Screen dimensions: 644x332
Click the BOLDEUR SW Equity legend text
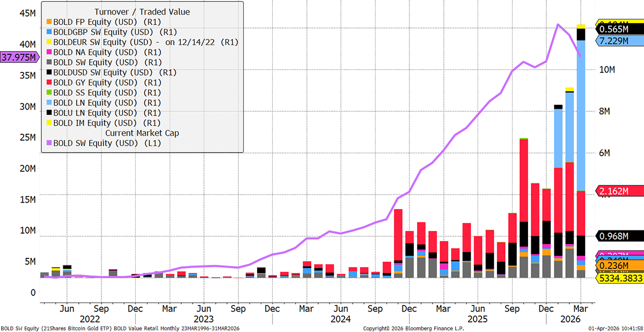(145, 42)
